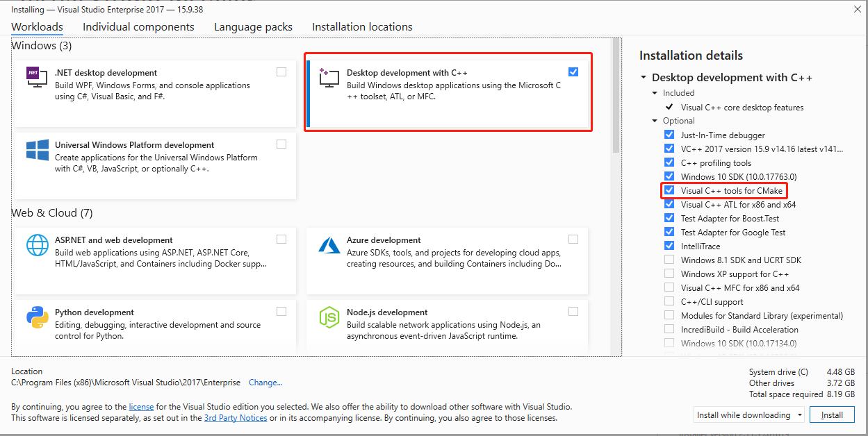Image resolution: width=868 pixels, height=436 pixels.
Task: Click the Install button
Action: click(x=832, y=414)
